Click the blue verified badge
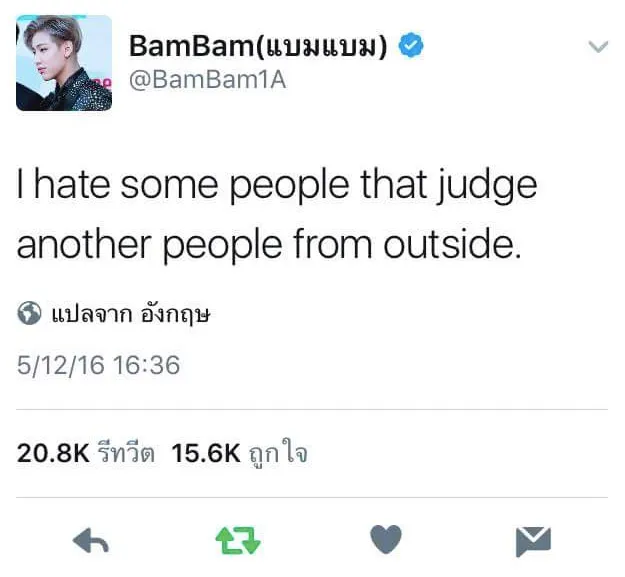625x577 pixels. [411, 45]
